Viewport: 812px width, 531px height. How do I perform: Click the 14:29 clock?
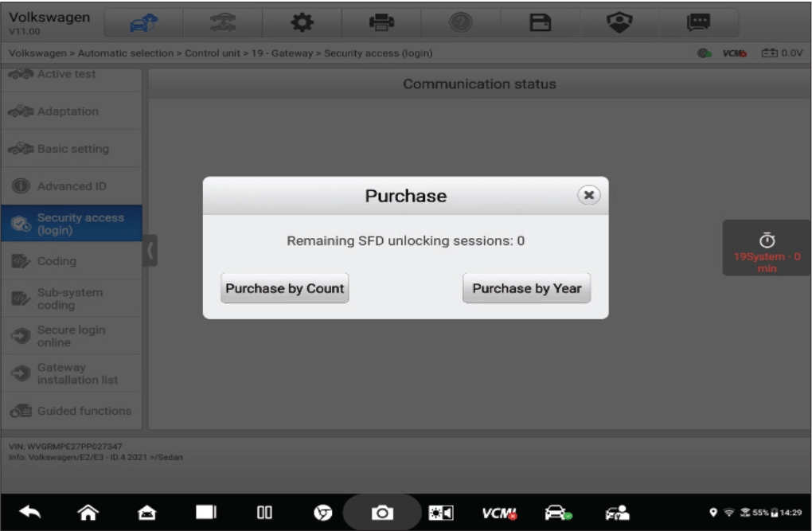point(791,513)
